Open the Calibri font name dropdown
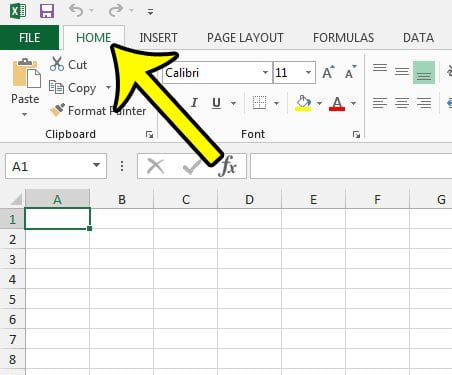 pyautogui.click(x=265, y=72)
